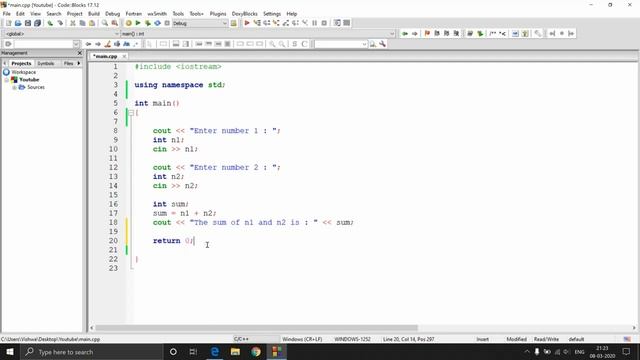This screenshot has width=640, height=360.
Task: Open the File menu
Action: (7, 13)
